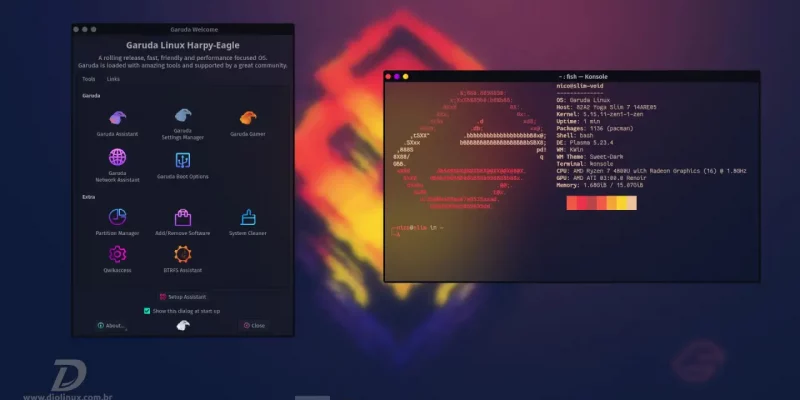800x400 pixels.
Task: Open Garuda Assistant
Action: point(117,123)
